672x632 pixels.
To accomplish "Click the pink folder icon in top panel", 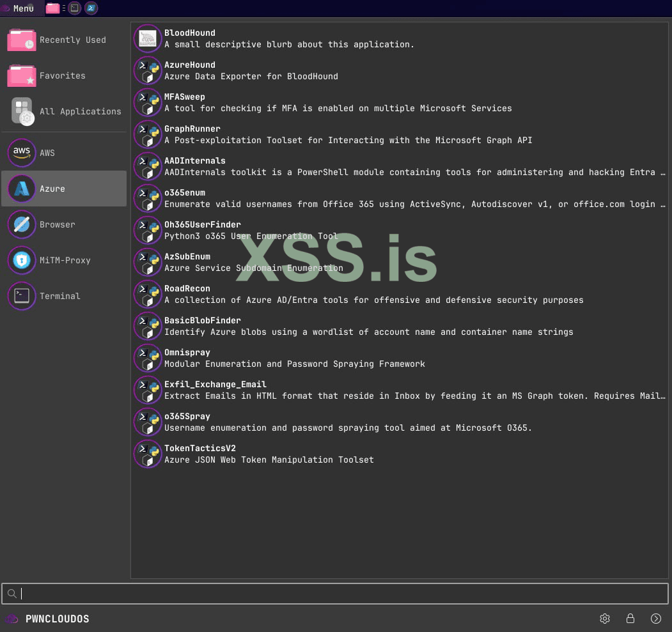I will (x=52, y=8).
